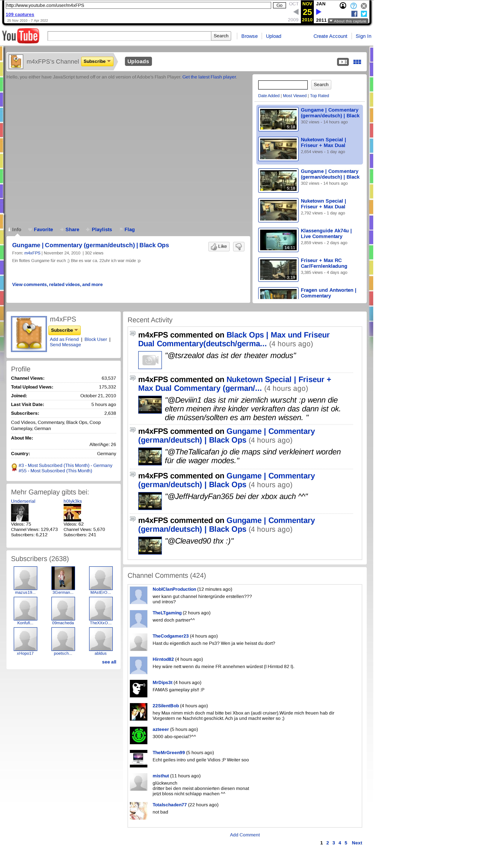Open Totalschaden77 commenter avatar
Viewport: 489px width, 868px height.
click(138, 811)
